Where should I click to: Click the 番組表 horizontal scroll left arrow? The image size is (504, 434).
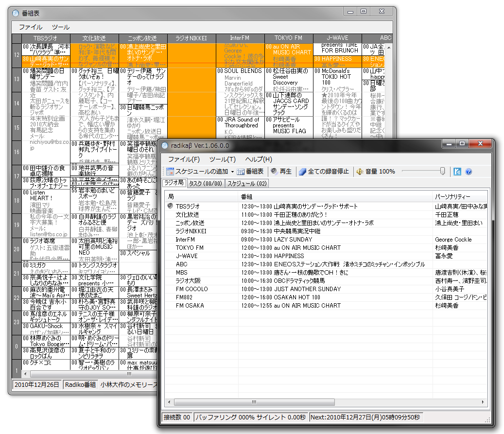25,374
